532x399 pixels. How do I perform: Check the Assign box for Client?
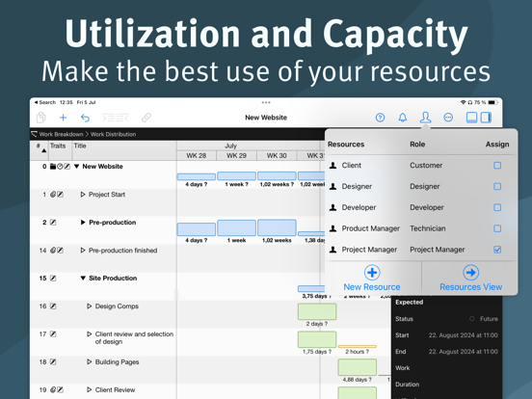497,165
